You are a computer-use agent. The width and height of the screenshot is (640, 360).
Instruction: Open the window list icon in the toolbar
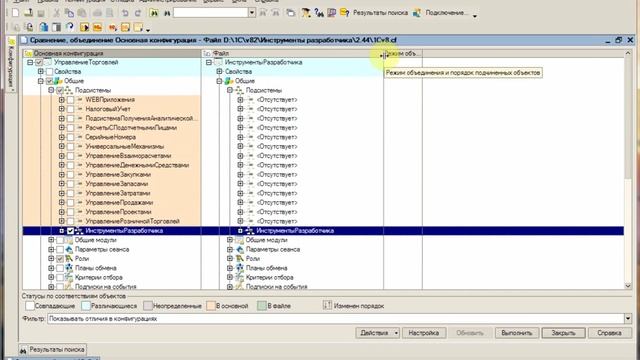pyautogui.click(x=290, y=13)
